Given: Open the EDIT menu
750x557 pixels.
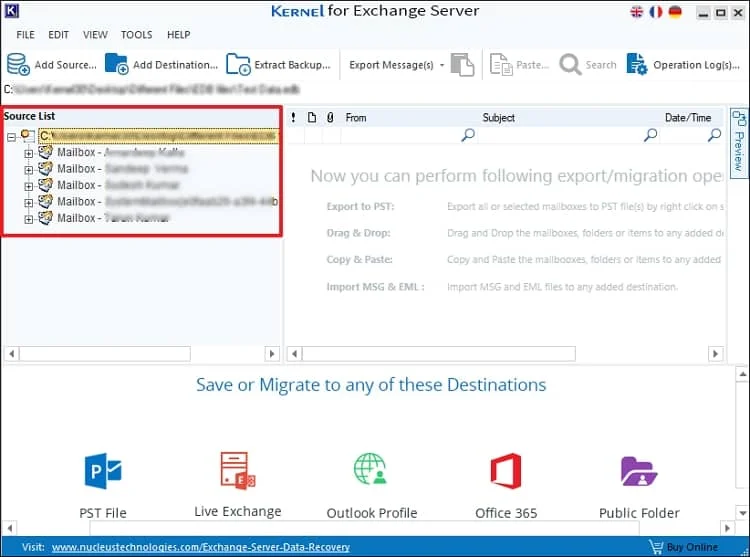Looking at the screenshot, I should 58,34.
